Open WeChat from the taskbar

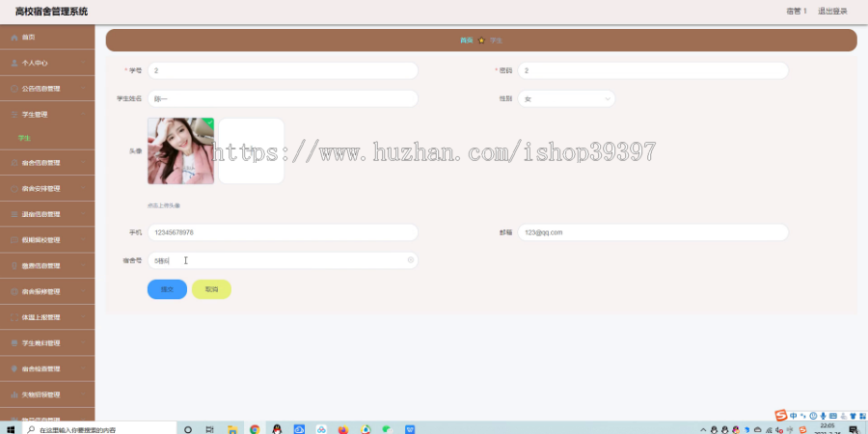388,429
